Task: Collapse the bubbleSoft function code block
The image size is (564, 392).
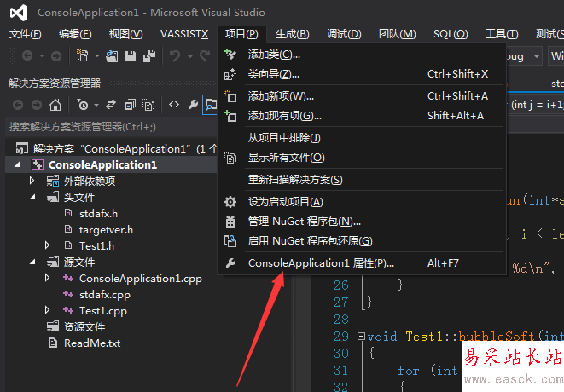Action: click(x=361, y=337)
